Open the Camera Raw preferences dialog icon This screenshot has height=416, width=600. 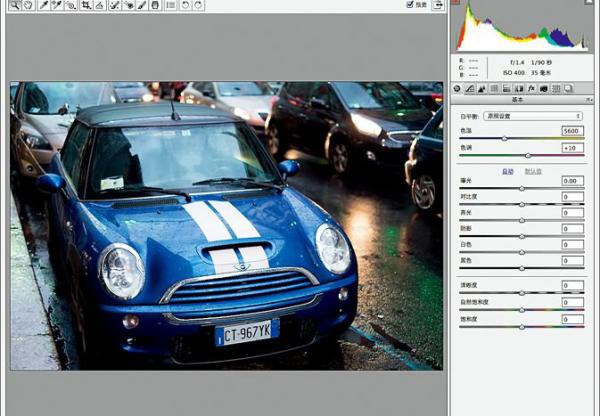[x=171, y=5]
